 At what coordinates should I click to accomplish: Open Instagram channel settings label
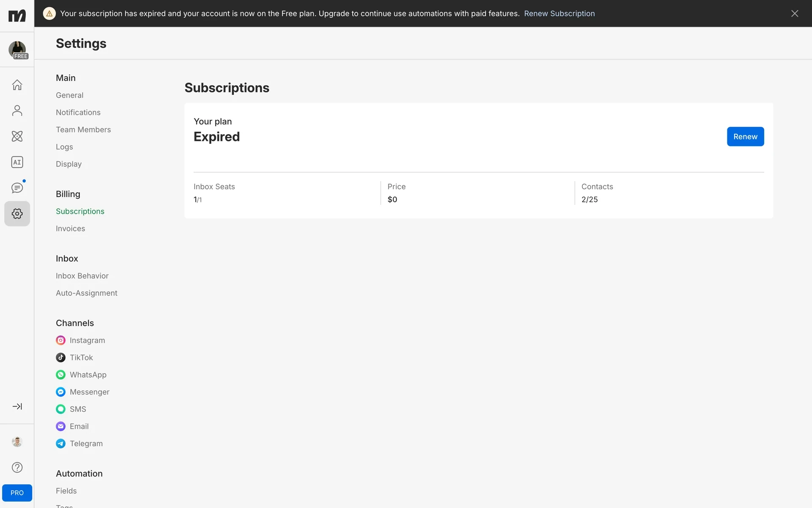point(87,340)
